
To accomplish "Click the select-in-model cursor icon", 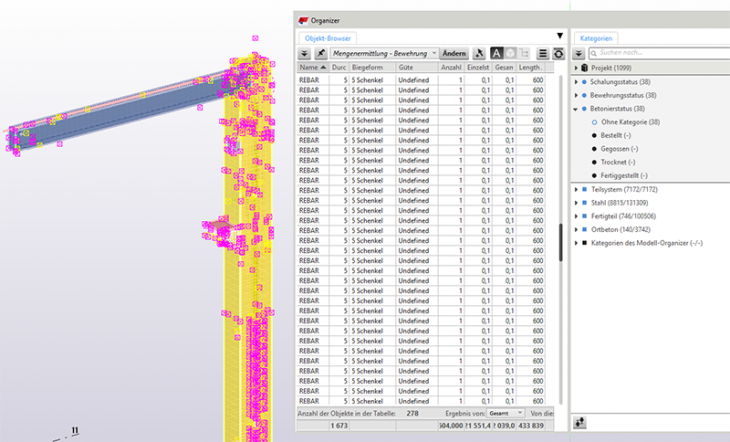I will (479, 53).
